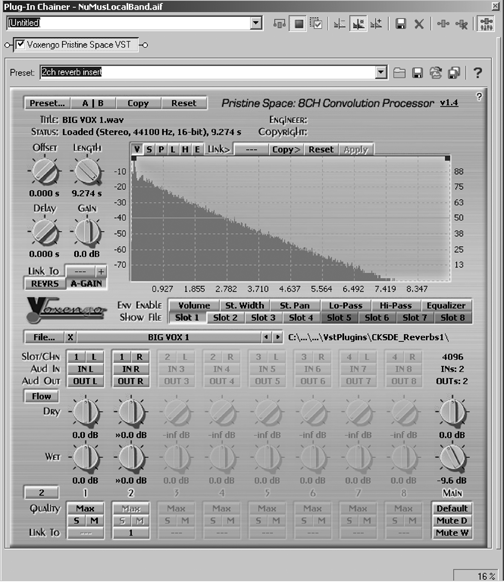This screenshot has height=582, width=504.
Task: Select the V envelope tab
Action: [137, 149]
